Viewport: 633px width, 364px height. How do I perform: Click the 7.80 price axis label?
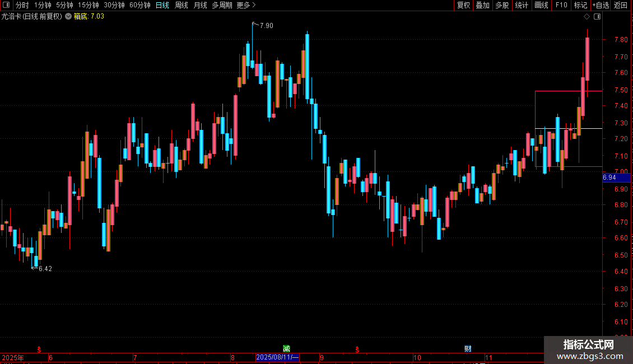[x=621, y=40]
